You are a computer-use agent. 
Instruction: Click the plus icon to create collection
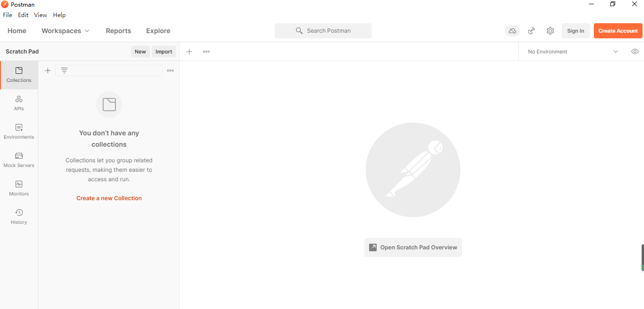(x=48, y=71)
